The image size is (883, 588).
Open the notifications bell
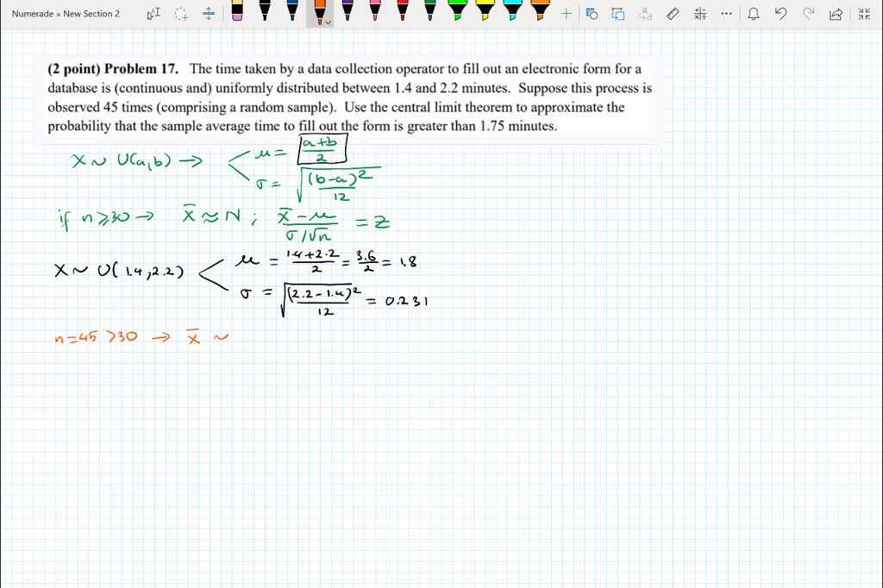[x=754, y=14]
